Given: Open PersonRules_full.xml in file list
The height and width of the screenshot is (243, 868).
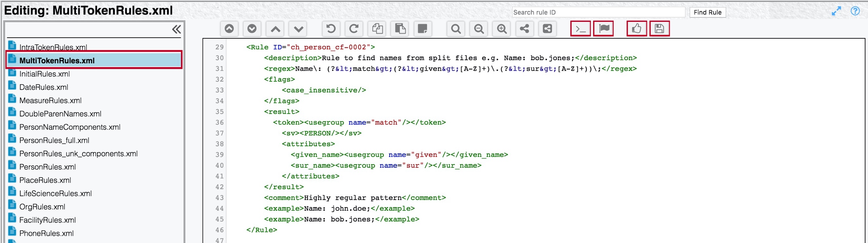Looking at the screenshot, I should tap(54, 140).
